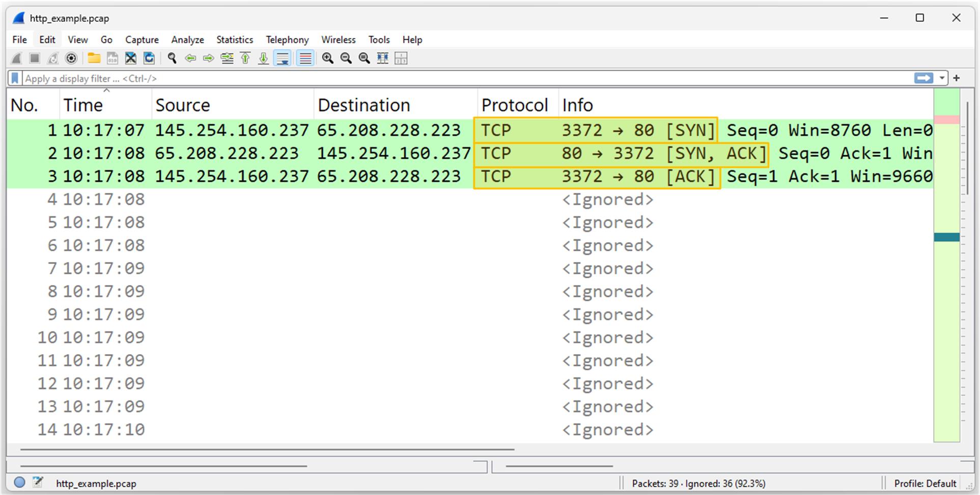Open capture options gear icon

click(x=71, y=59)
